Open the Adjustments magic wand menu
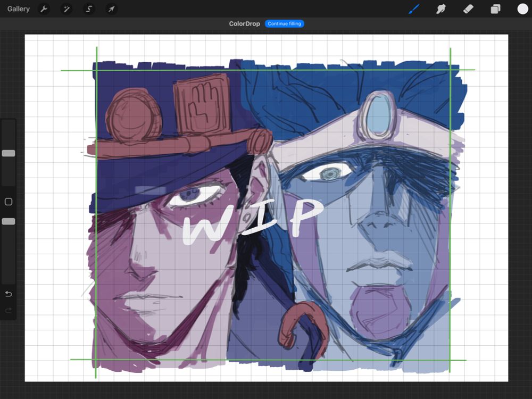532x399 pixels. pyautogui.click(x=66, y=9)
